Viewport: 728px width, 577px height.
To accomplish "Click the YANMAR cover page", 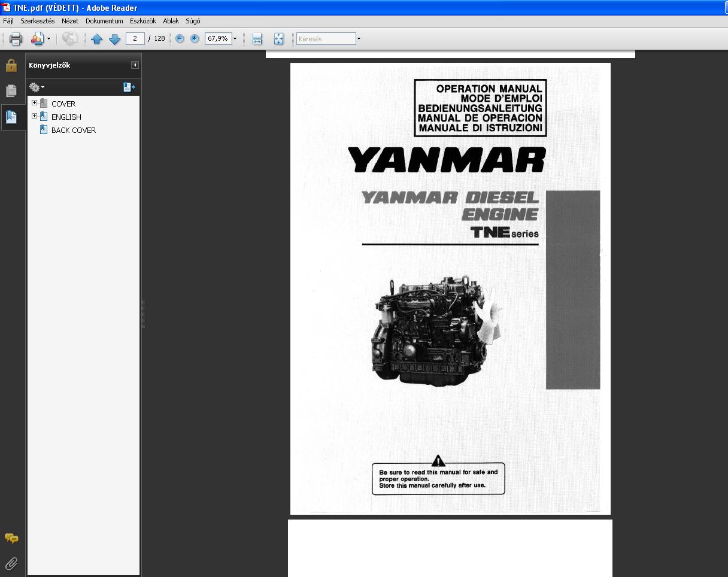I will point(450,288).
